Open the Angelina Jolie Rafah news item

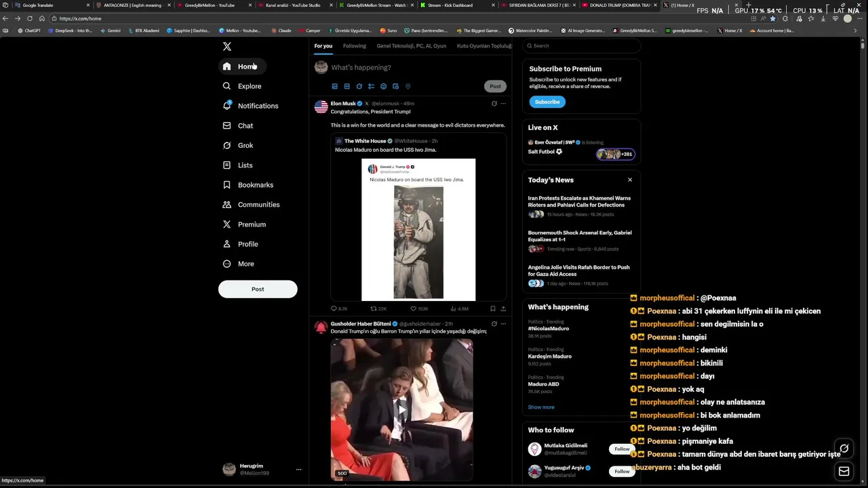[x=581, y=276]
